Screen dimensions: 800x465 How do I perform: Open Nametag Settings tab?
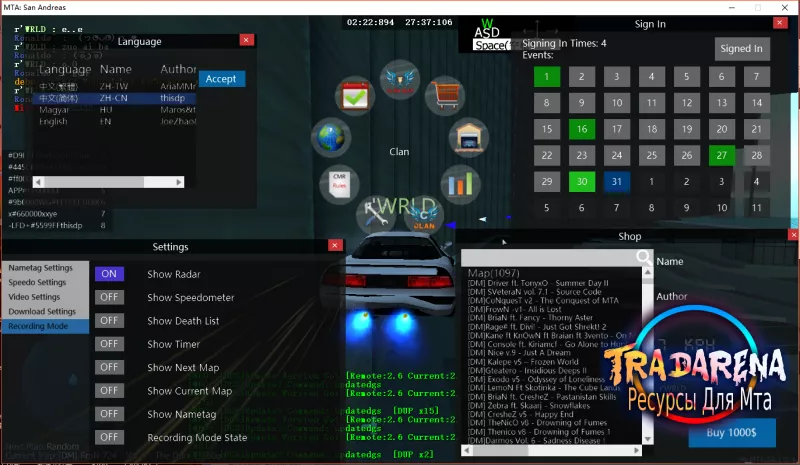[45, 267]
